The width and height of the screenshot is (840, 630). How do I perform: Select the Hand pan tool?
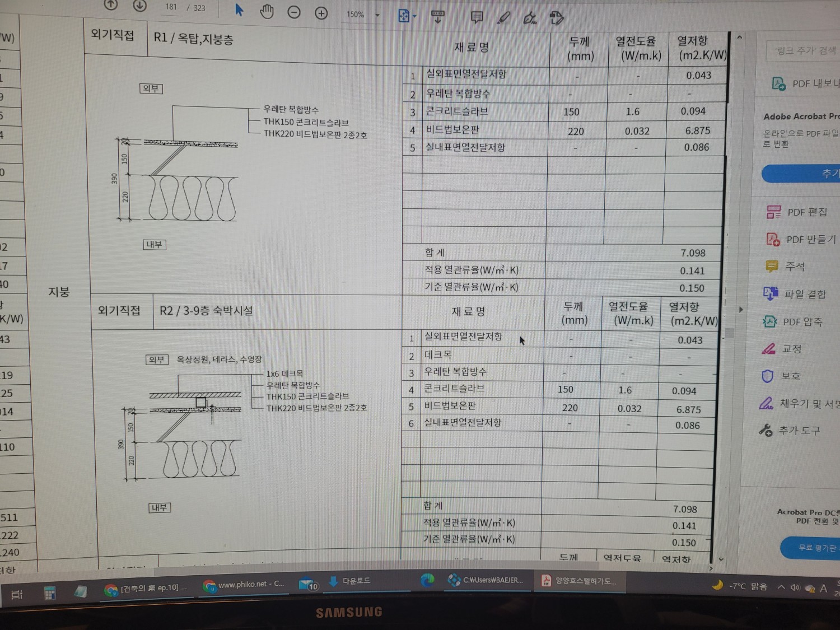click(267, 12)
